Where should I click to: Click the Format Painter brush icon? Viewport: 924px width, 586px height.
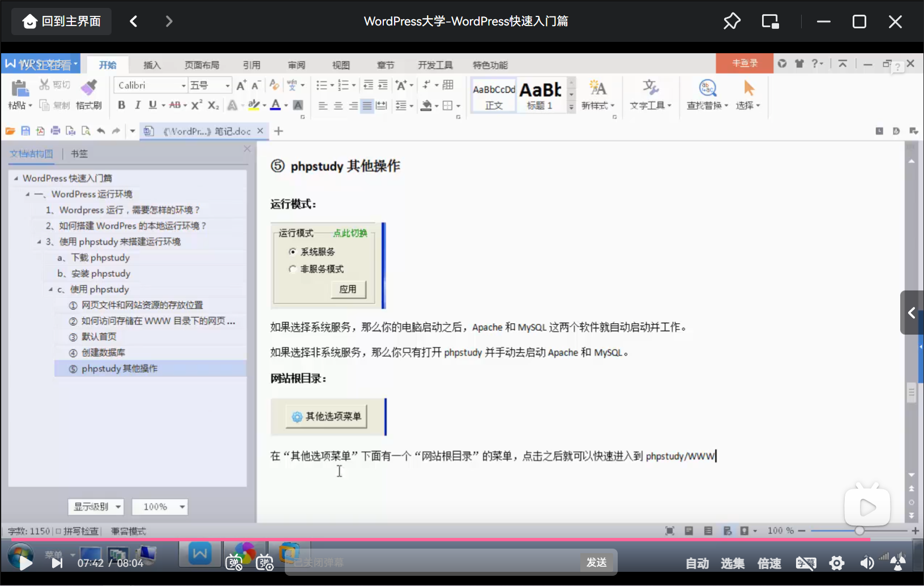tap(88, 88)
